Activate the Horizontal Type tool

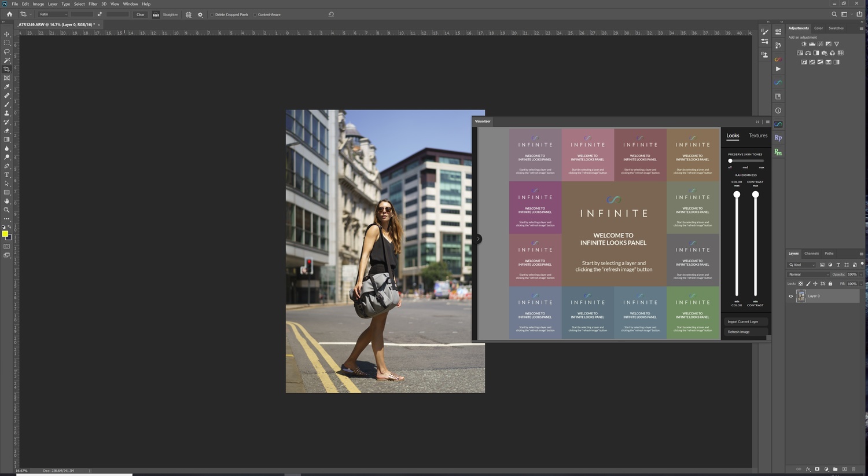click(x=7, y=175)
